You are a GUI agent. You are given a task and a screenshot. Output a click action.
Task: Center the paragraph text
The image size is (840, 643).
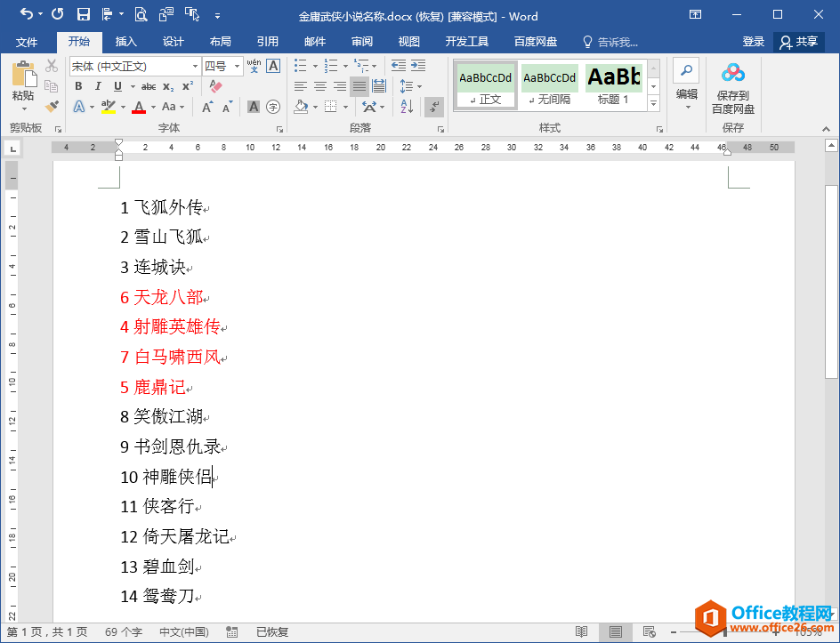tap(320, 86)
